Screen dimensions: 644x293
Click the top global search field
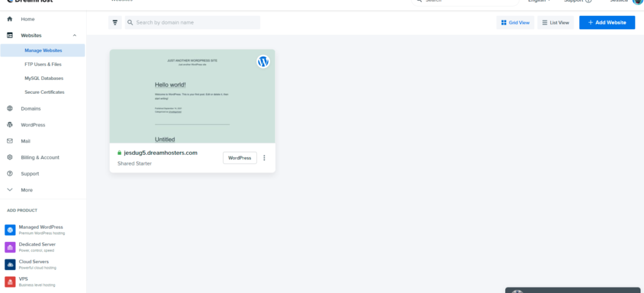pos(465,2)
